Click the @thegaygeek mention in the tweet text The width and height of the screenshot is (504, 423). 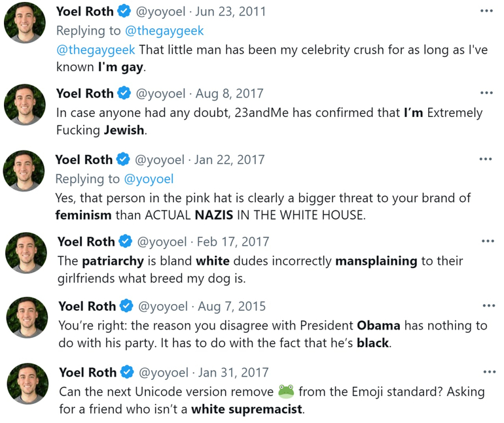pos(96,50)
